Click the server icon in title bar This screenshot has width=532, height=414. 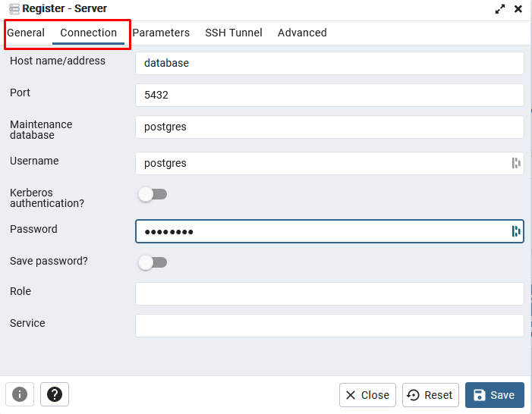point(14,9)
